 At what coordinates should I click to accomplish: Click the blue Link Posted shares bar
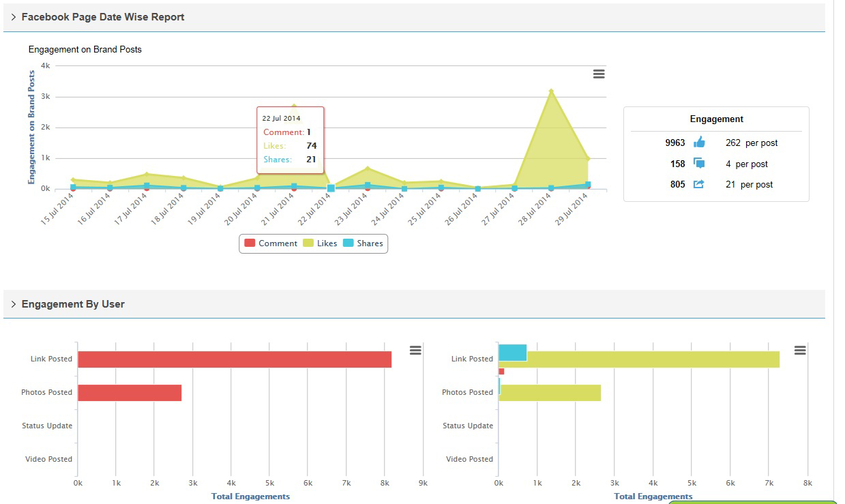[512, 353]
